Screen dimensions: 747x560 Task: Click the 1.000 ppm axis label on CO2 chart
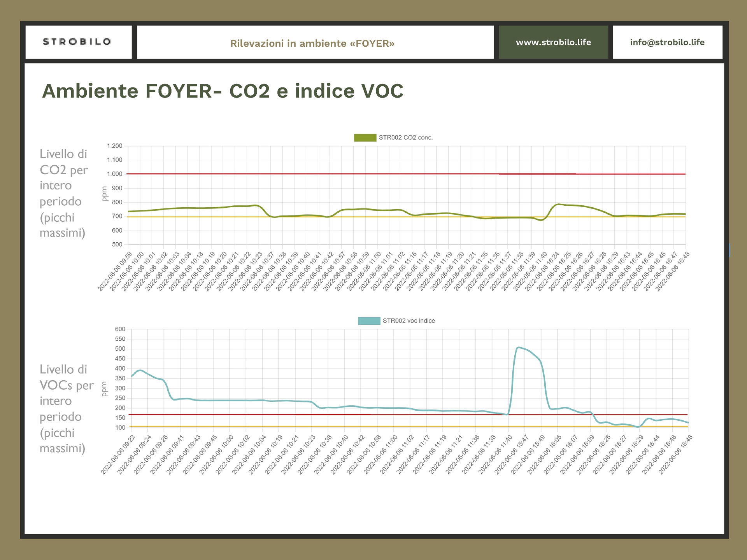114,174
